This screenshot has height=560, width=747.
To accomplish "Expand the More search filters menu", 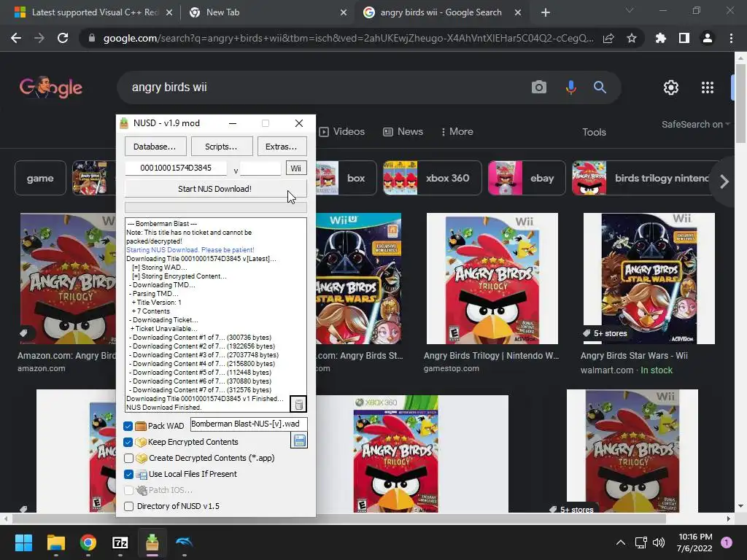I will [457, 131].
